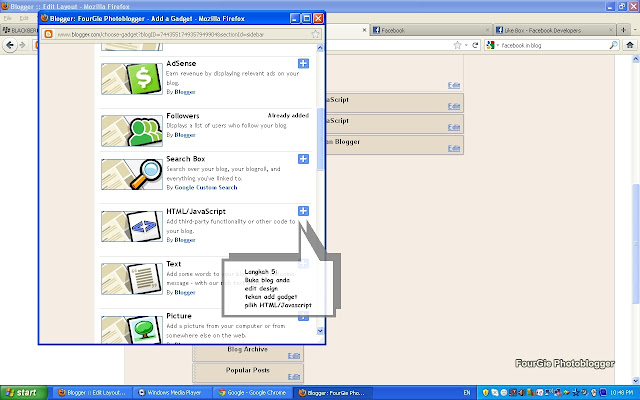Open history dropdown arrow beside bookmark star
640x400 pixels.
[466, 45]
